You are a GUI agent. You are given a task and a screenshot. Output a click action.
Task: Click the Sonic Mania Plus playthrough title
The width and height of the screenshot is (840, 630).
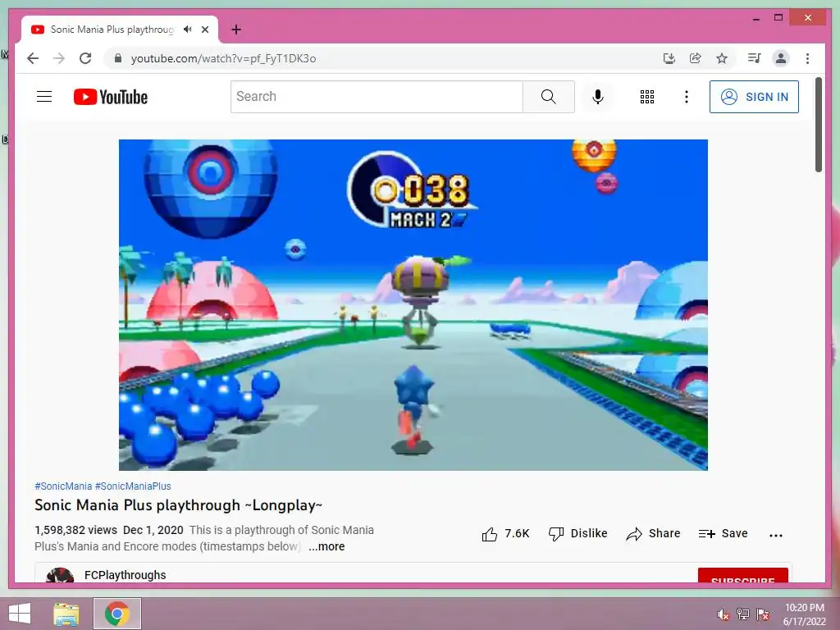pos(178,505)
